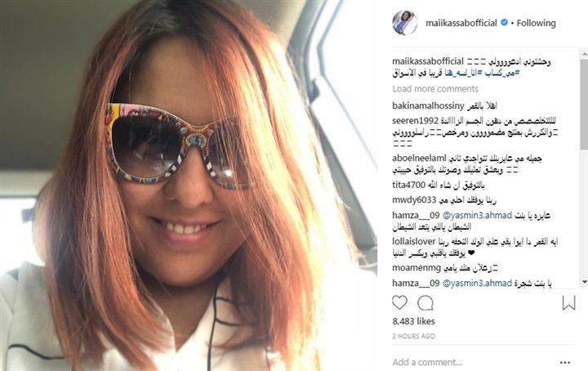
Task: Click the Add a comment field
Action: point(474,362)
